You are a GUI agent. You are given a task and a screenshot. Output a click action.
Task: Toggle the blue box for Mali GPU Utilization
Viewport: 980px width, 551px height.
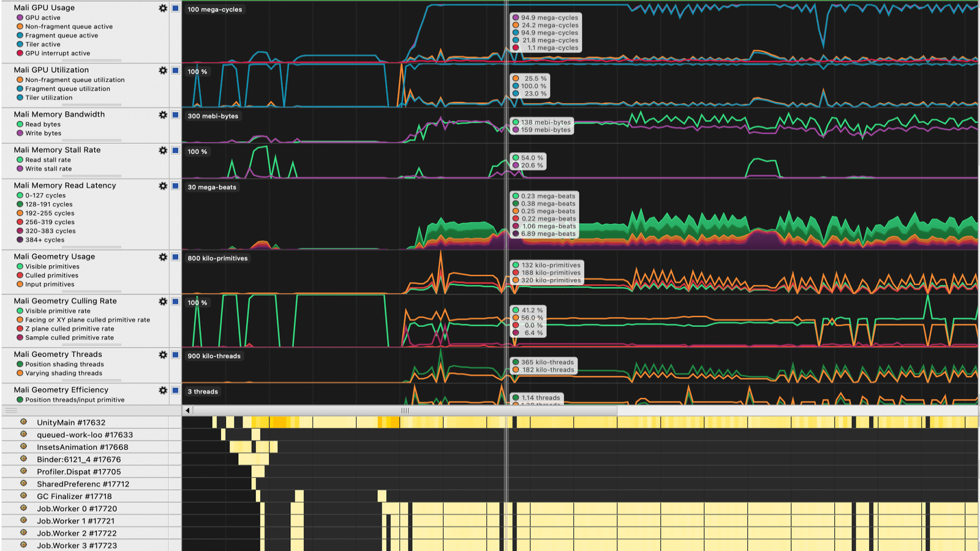pyautogui.click(x=175, y=71)
